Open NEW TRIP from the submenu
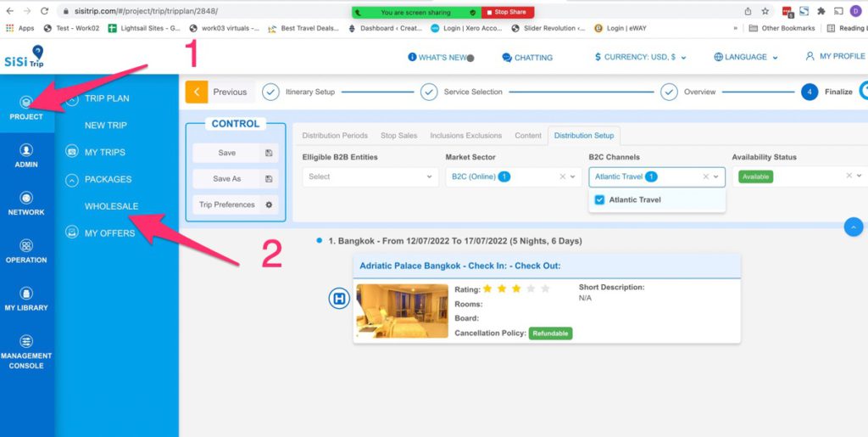The width and height of the screenshot is (868, 437). pyautogui.click(x=106, y=126)
